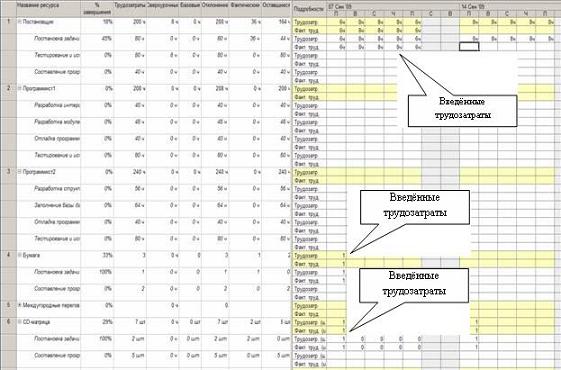The height and width of the screenshot is (370, 561).
Task: Click the 07 Сен '09 week header
Action: coord(392,7)
